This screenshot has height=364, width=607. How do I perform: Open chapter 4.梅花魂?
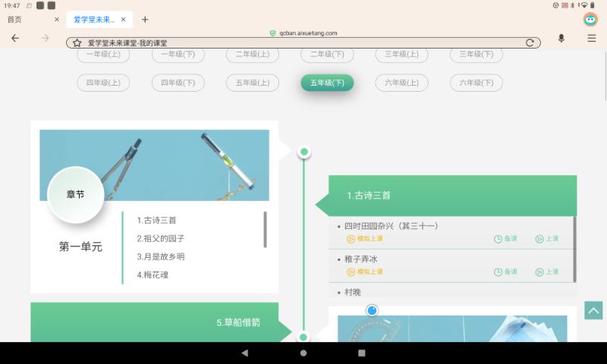click(x=153, y=275)
